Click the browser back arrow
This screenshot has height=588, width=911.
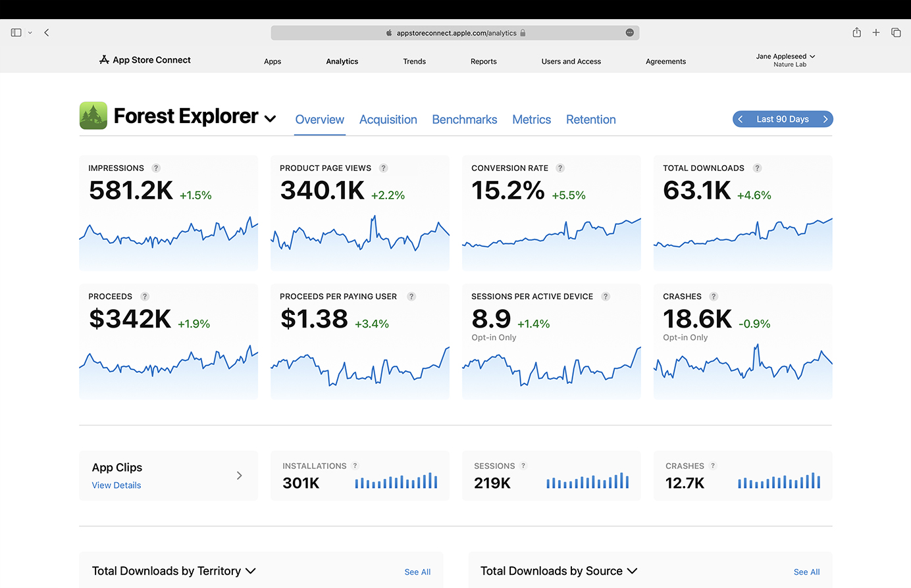tap(46, 32)
